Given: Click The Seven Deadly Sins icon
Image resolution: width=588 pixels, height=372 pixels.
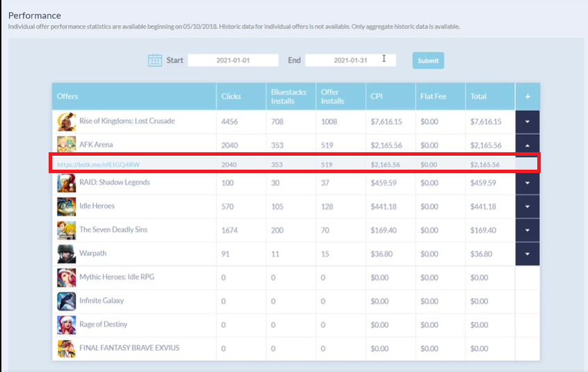Looking at the screenshot, I should [x=66, y=230].
